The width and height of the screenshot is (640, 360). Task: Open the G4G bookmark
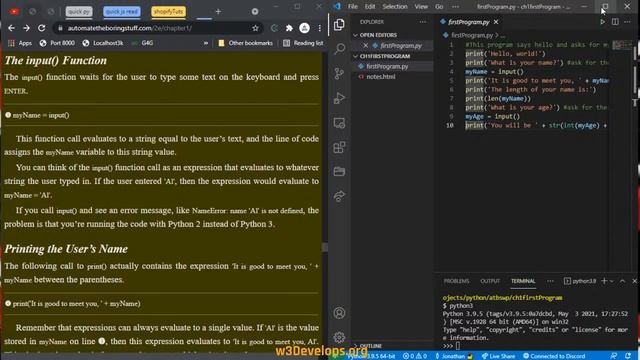(142, 43)
